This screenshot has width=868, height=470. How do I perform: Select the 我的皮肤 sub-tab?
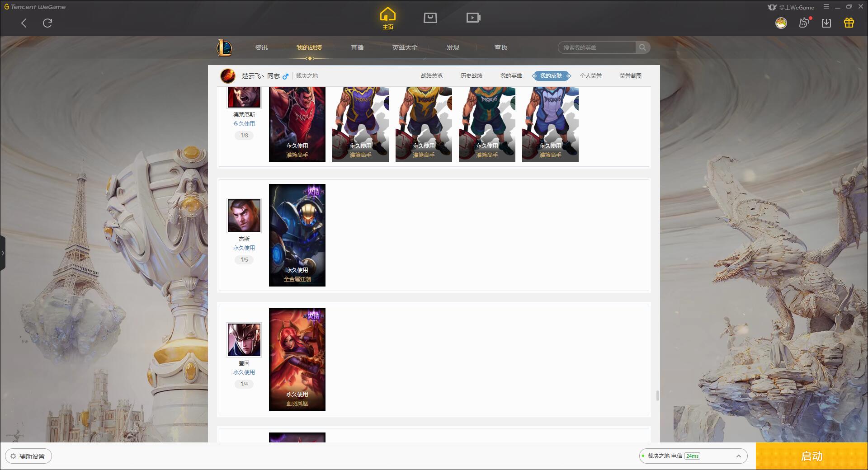pyautogui.click(x=551, y=76)
